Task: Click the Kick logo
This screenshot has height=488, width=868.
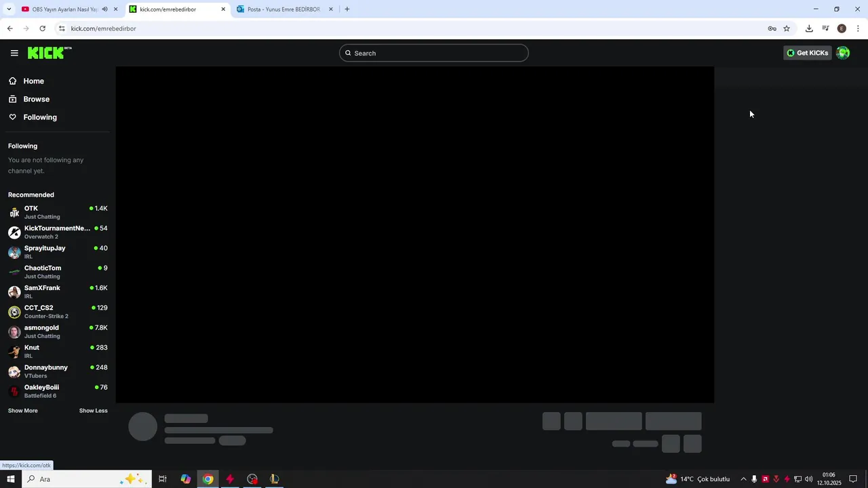Action: [x=50, y=53]
